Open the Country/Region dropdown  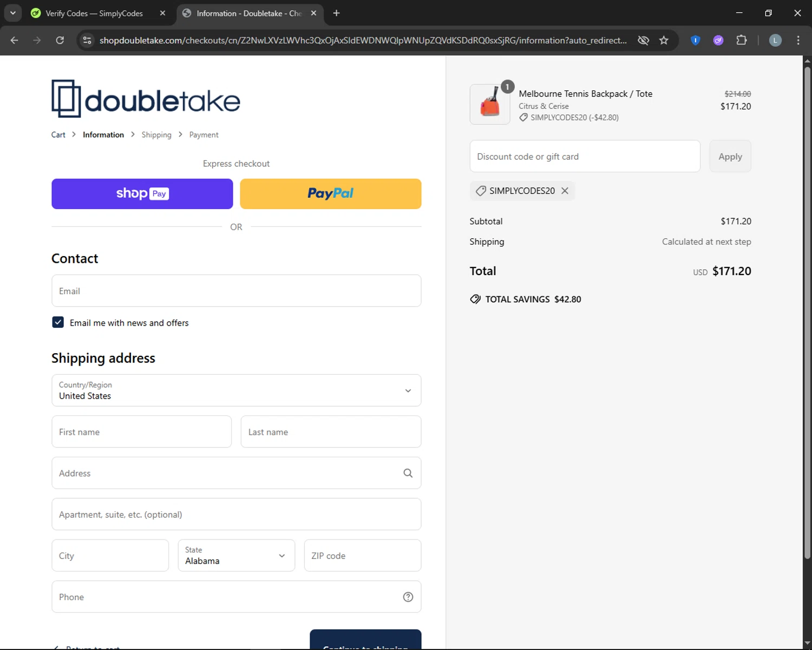tap(237, 391)
